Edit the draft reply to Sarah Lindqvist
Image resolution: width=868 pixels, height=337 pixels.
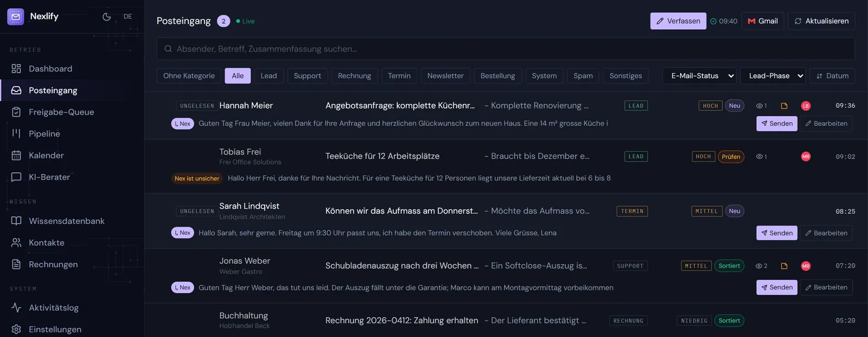[826, 233]
